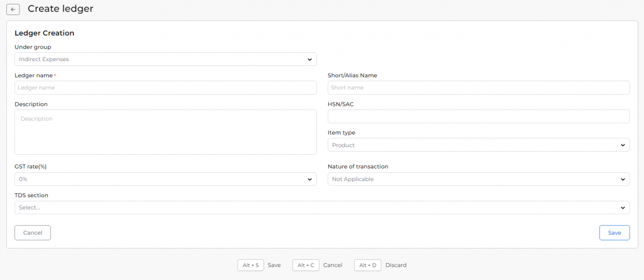Click the Item type chevron arrow
Image resolution: width=644 pixels, height=280 pixels.
623,145
